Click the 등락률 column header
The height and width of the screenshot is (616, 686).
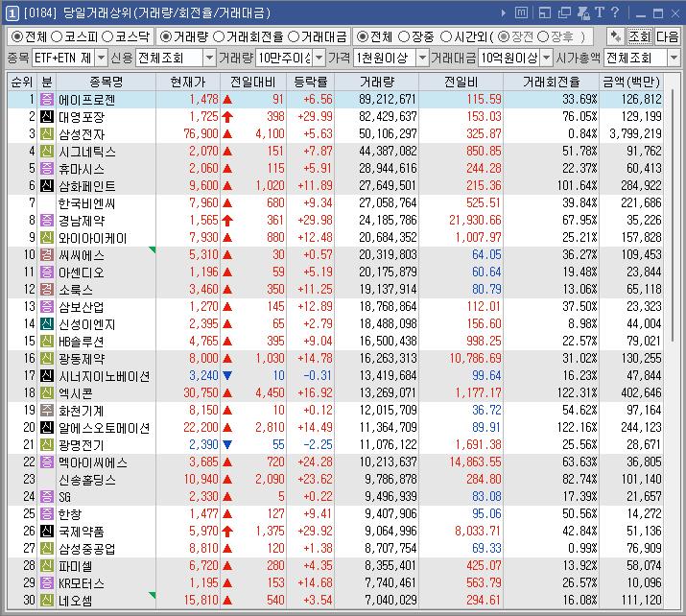310,82
